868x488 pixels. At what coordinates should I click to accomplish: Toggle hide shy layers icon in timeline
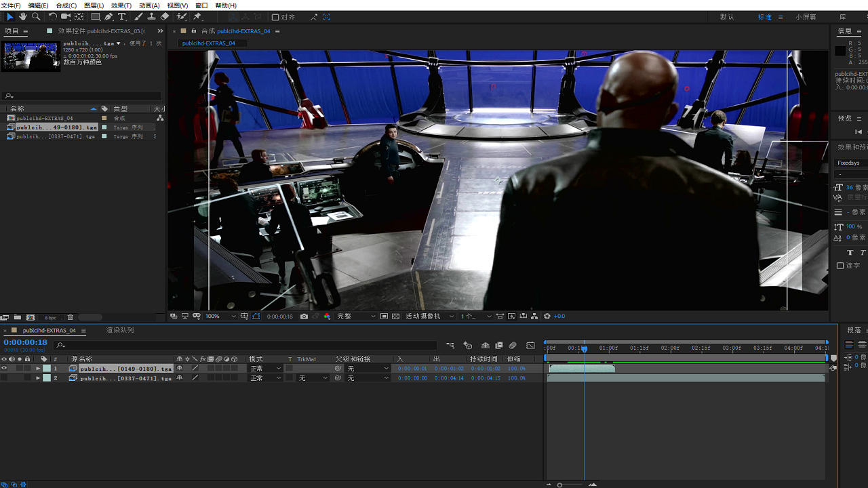pyautogui.click(x=485, y=346)
